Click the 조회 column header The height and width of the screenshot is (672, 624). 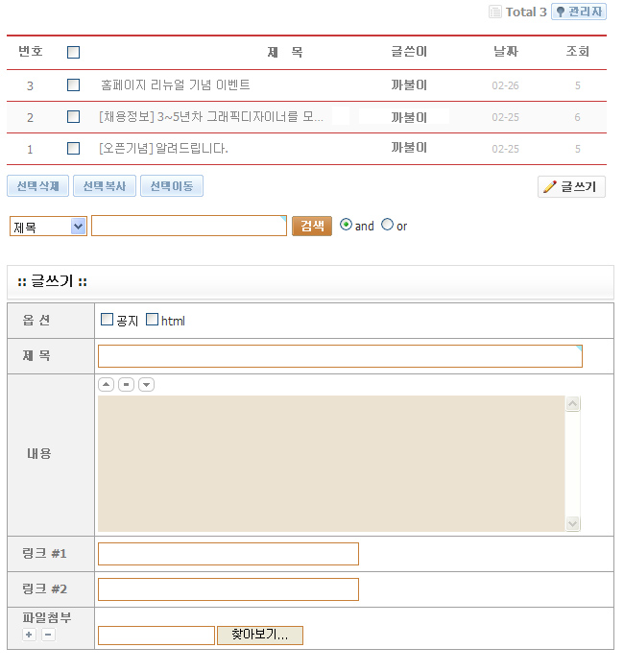[578, 52]
